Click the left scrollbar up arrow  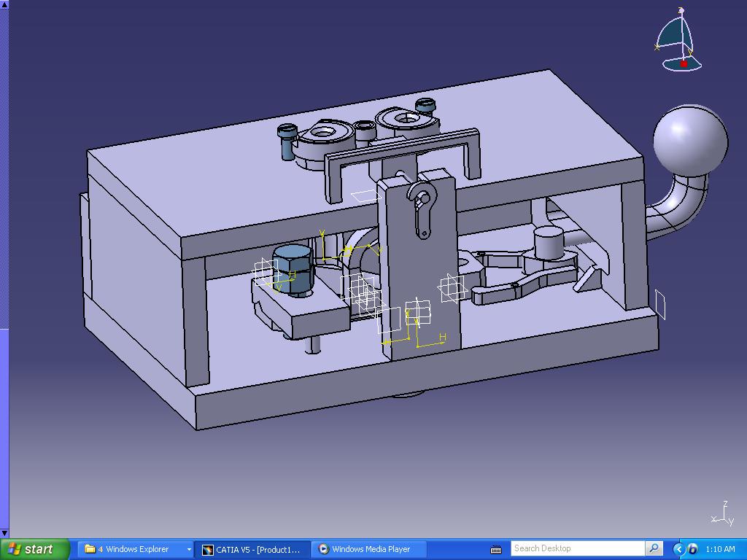click(4, 4)
